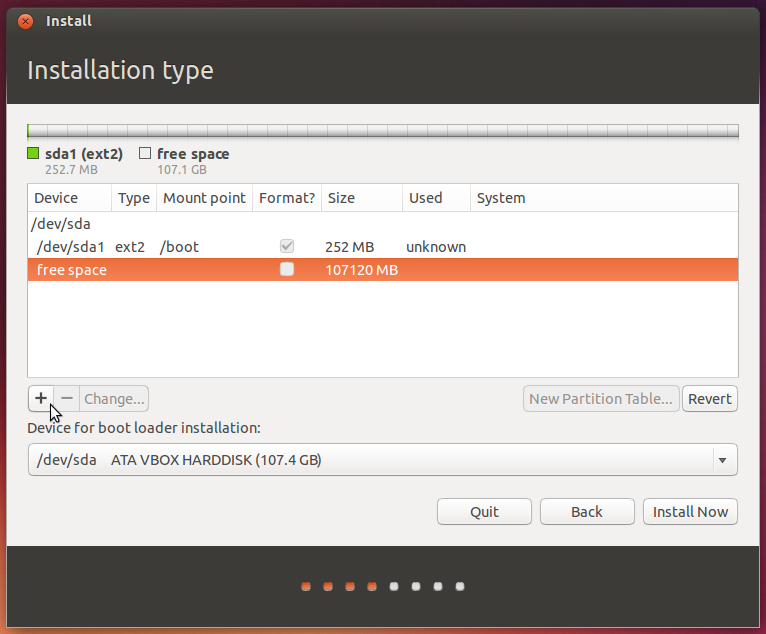The image size is (766, 634).
Task: Click the plus icon to add a partition
Action: (41, 399)
